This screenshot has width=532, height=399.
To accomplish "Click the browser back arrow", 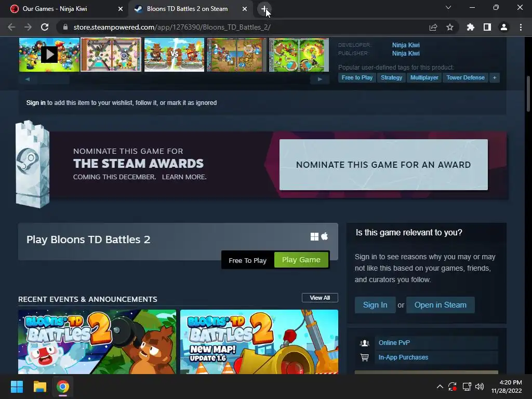I will [11, 27].
